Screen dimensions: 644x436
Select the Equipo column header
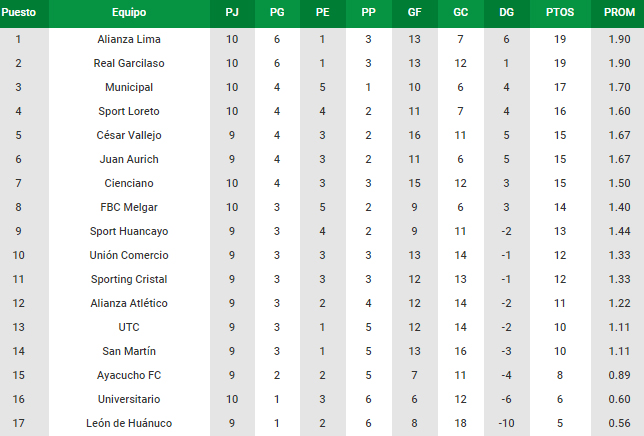click(129, 12)
